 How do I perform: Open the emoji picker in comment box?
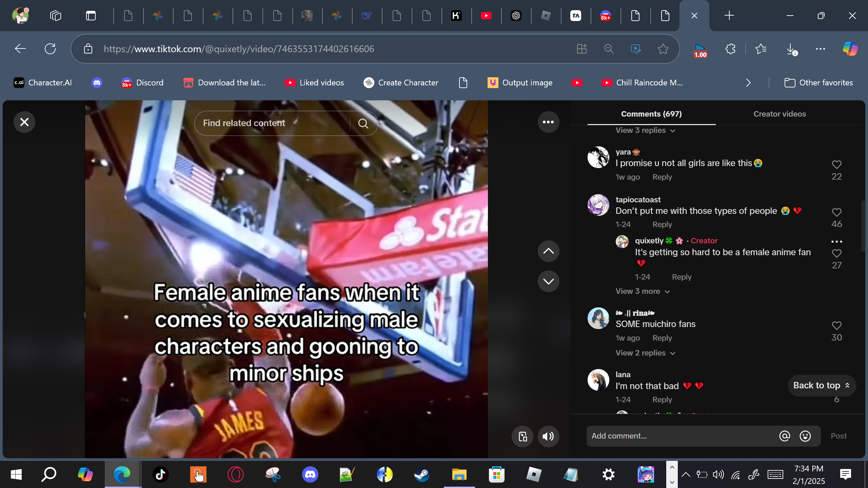click(x=805, y=436)
